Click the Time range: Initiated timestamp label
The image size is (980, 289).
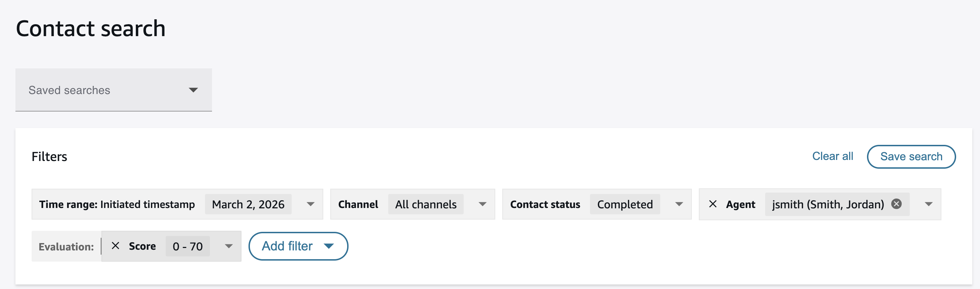pyautogui.click(x=117, y=204)
